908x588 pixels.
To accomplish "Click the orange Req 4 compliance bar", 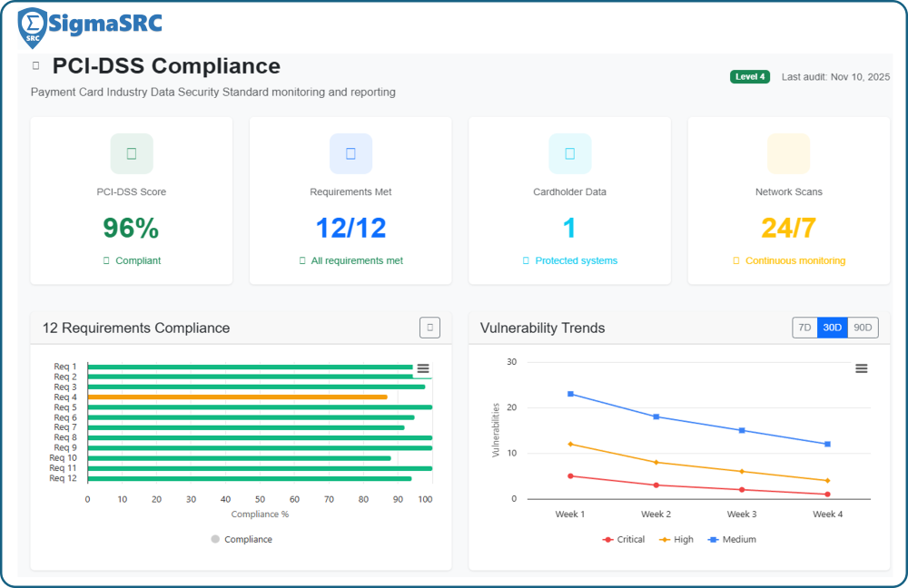I will tap(237, 397).
